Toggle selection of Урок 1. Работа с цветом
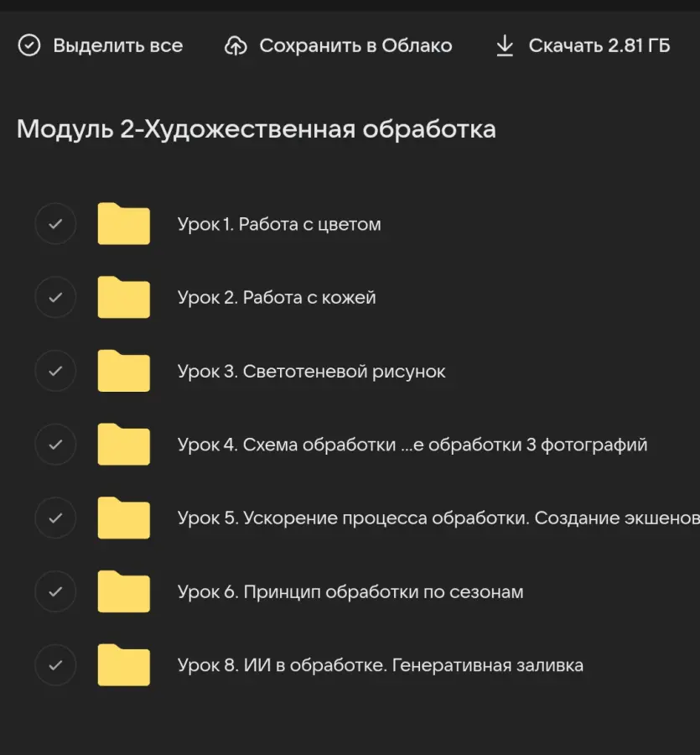 tap(55, 224)
